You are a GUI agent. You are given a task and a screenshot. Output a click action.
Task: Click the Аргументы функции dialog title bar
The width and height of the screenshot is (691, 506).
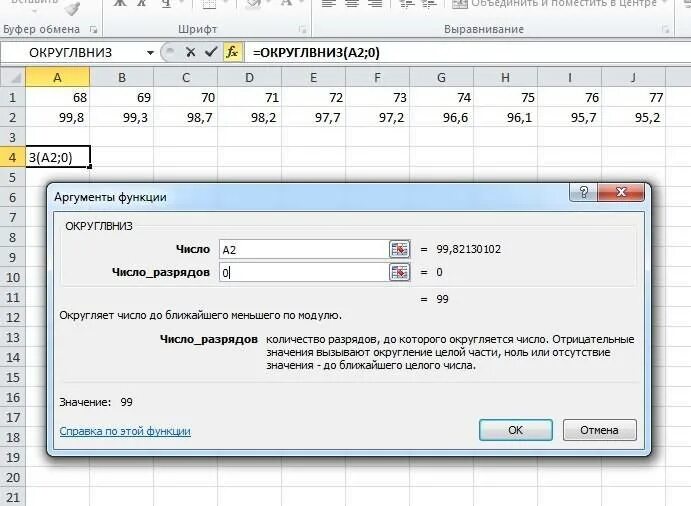tap(308, 197)
